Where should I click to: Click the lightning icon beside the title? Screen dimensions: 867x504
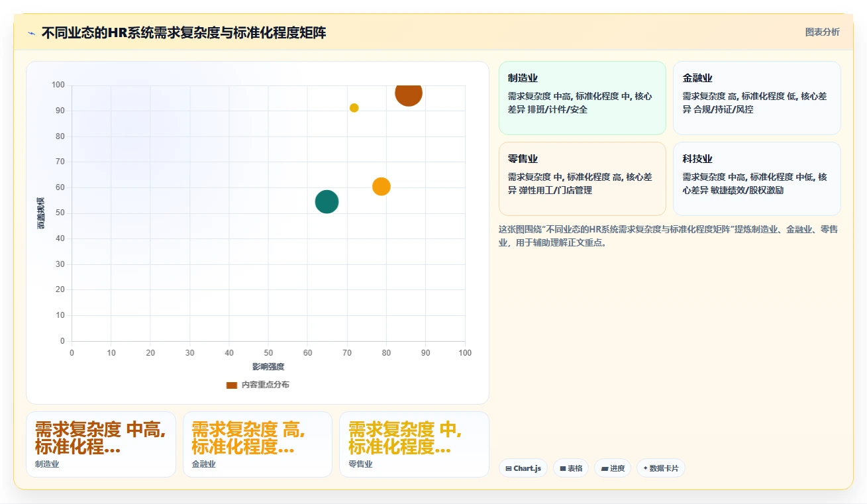point(31,33)
